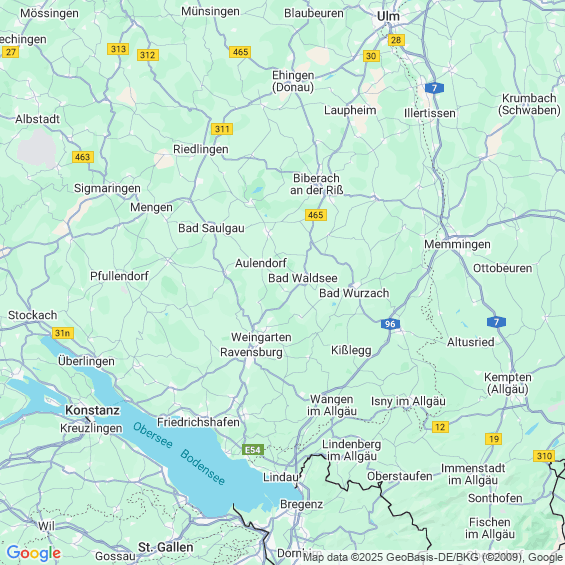
Task: Open the Map data copyright notice
Action: point(433,557)
